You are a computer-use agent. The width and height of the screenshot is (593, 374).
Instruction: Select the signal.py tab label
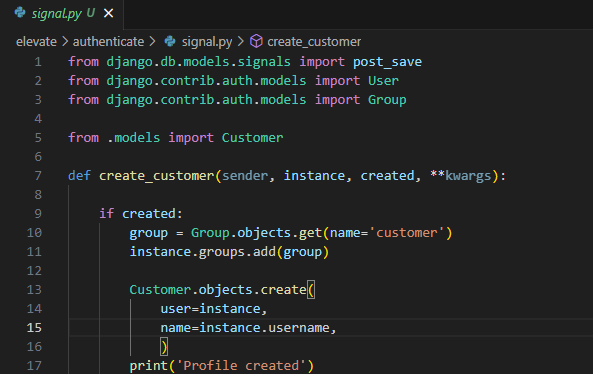[56, 14]
